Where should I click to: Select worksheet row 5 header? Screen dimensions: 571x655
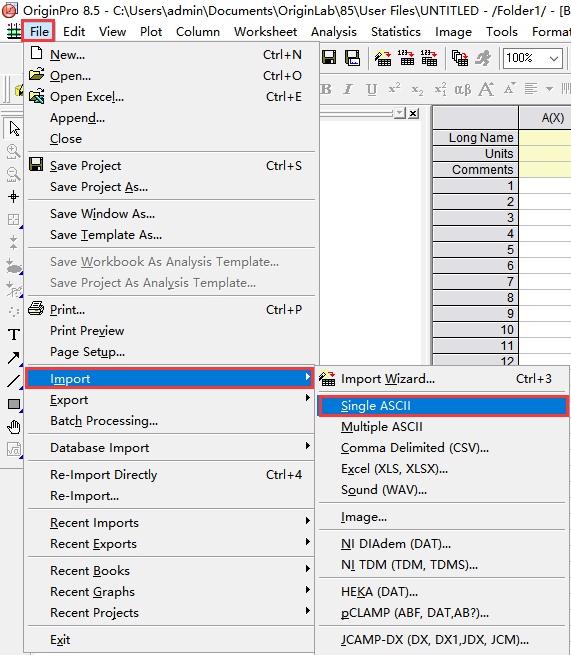[475, 250]
